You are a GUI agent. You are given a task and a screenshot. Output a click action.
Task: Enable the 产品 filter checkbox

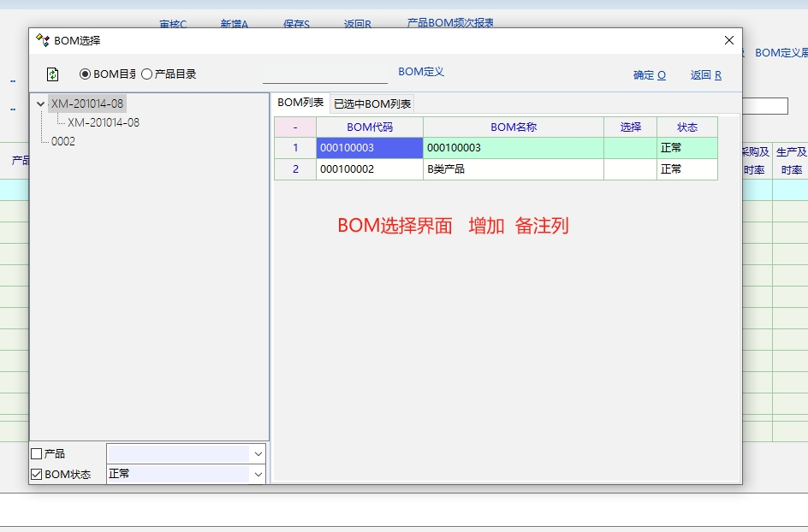pyautogui.click(x=37, y=454)
